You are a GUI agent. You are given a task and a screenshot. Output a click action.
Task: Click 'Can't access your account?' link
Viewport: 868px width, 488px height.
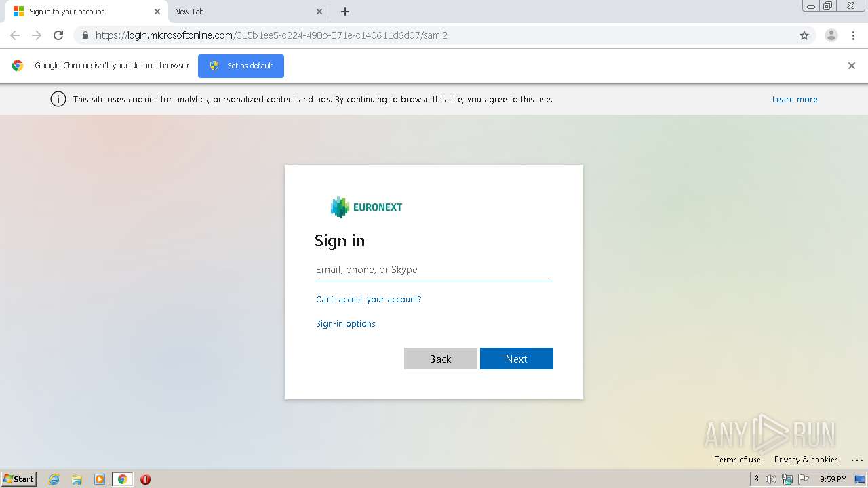tap(368, 299)
